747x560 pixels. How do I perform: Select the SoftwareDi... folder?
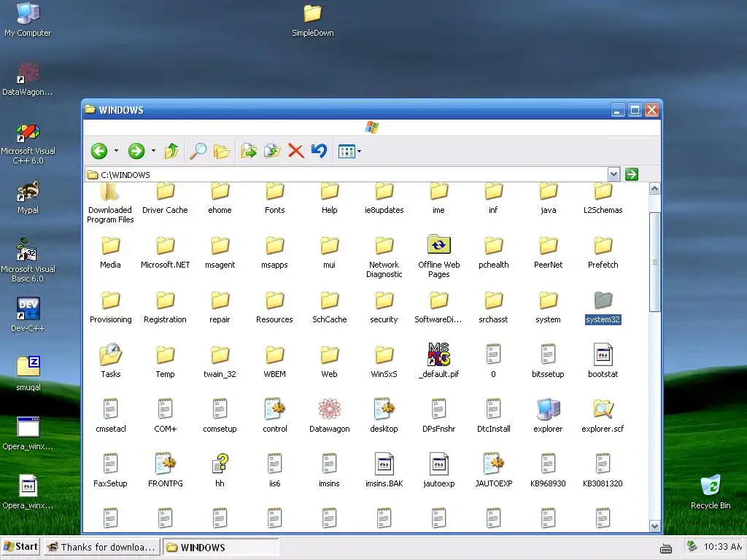[x=438, y=308]
